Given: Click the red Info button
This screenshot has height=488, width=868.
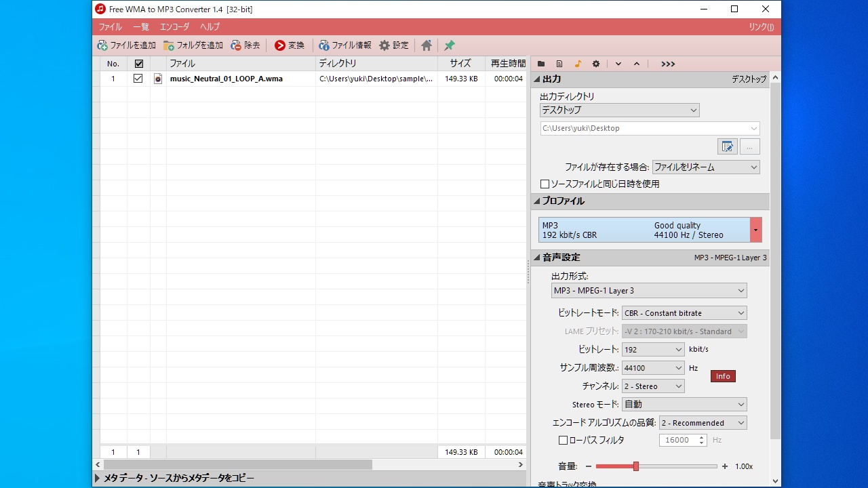Looking at the screenshot, I should click(x=723, y=376).
